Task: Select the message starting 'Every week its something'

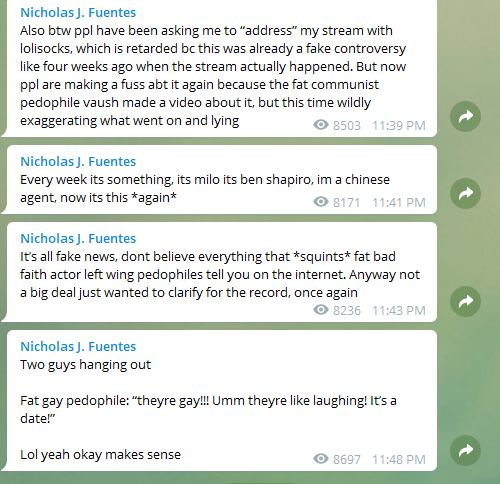Action: [222, 180]
